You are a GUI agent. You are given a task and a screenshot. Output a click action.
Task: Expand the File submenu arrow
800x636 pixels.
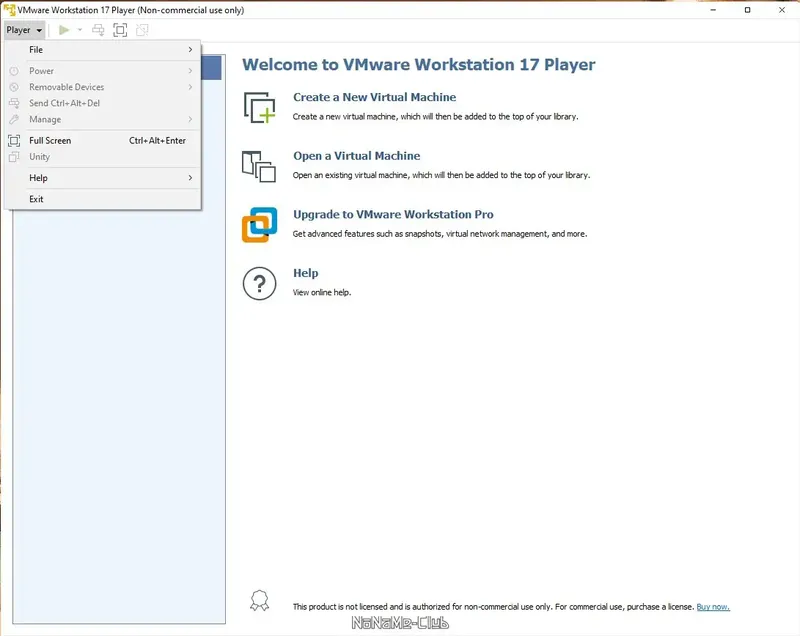(190, 49)
